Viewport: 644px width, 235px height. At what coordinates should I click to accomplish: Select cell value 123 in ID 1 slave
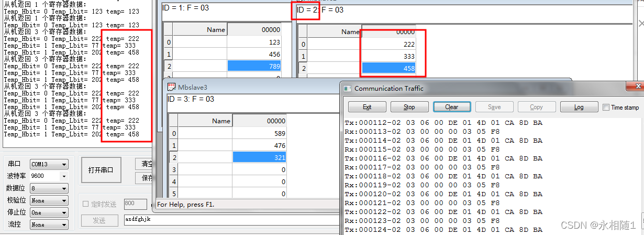tap(254, 42)
